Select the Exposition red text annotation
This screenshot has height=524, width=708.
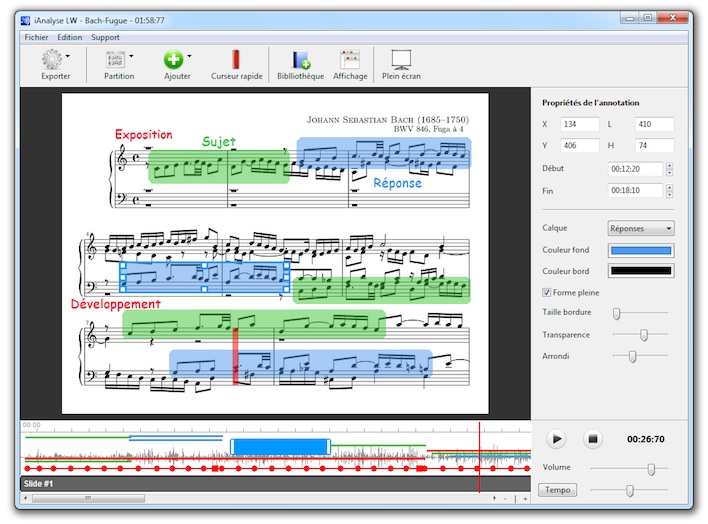144,135
